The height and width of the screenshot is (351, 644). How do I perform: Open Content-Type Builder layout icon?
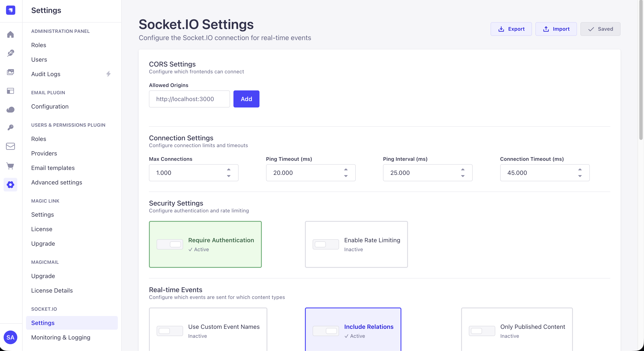click(10, 91)
